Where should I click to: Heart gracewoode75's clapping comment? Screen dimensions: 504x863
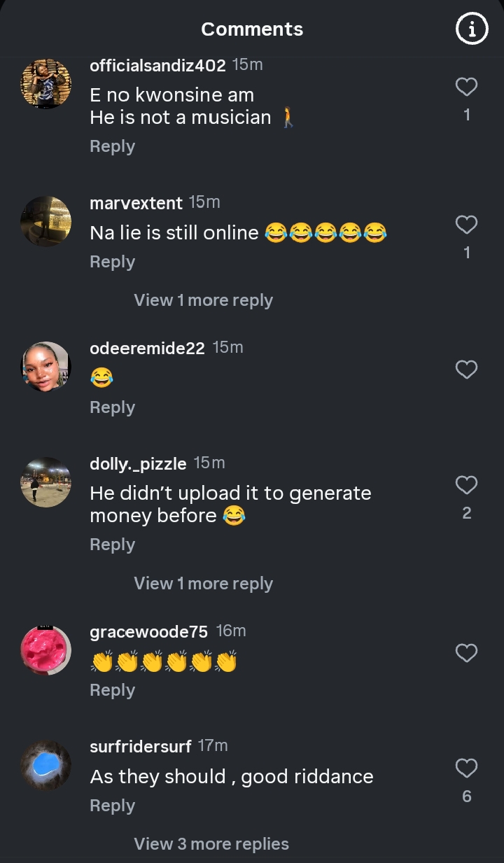click(x=466, y=653)
